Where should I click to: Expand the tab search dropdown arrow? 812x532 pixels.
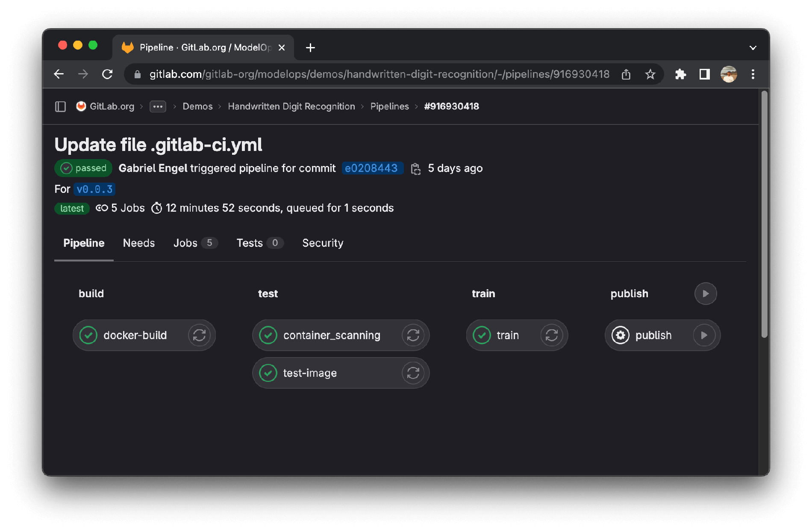coord(753,48)
